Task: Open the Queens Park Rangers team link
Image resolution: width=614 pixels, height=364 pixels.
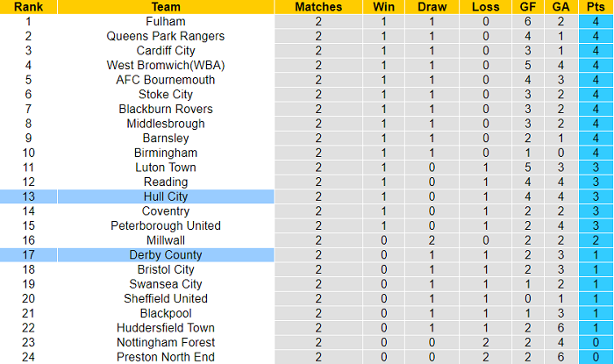Action: (165, 36)
